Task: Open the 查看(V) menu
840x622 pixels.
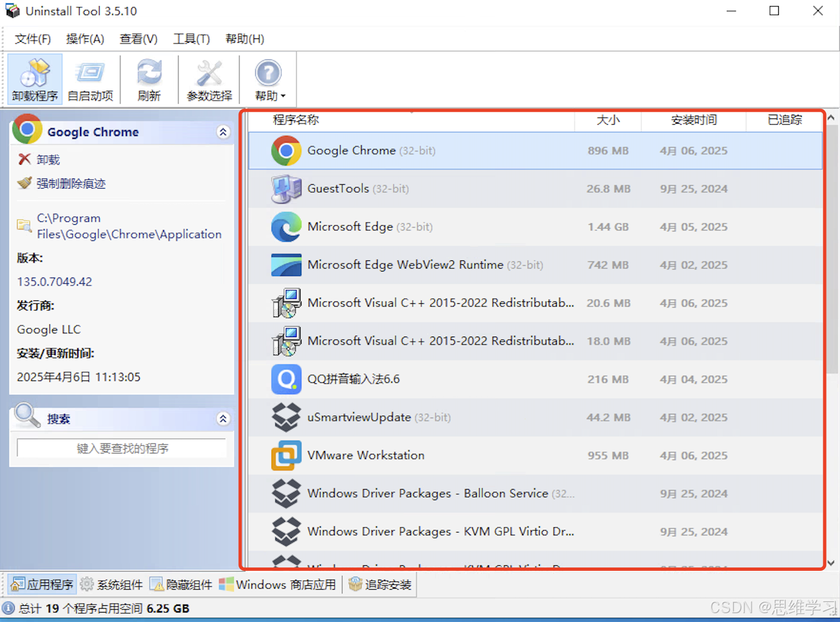Action: tap(139, 39)
